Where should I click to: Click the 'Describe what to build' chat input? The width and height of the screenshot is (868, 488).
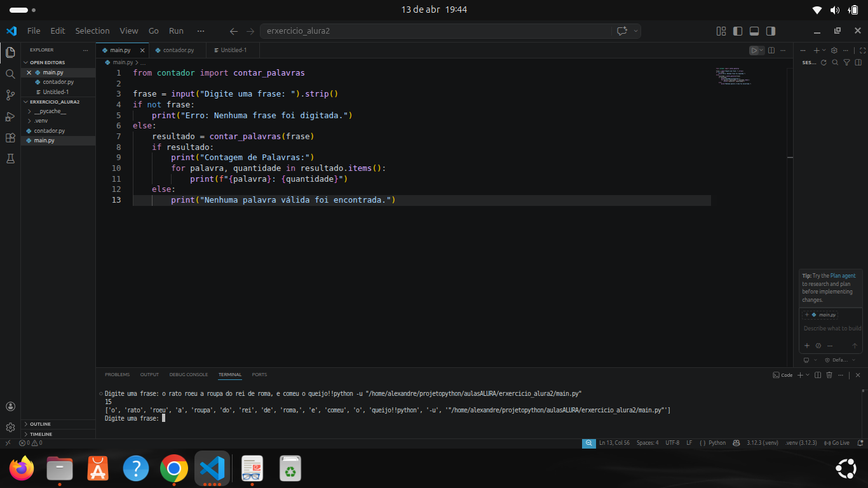(832, 329)
